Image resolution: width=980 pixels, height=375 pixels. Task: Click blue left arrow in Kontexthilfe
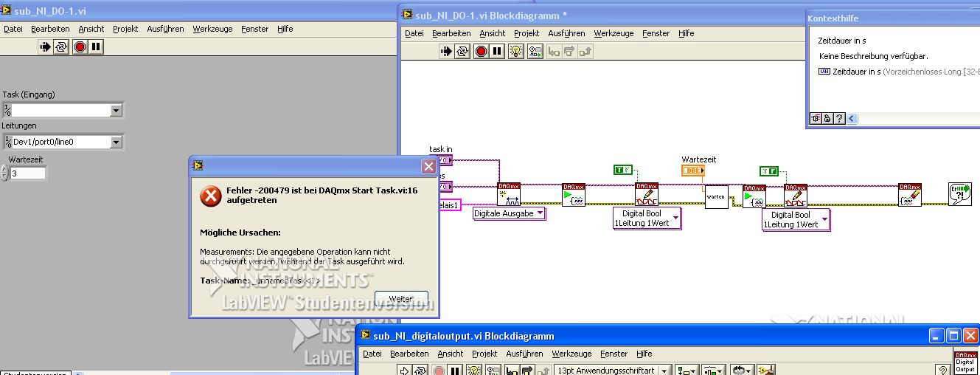(852, 118)
